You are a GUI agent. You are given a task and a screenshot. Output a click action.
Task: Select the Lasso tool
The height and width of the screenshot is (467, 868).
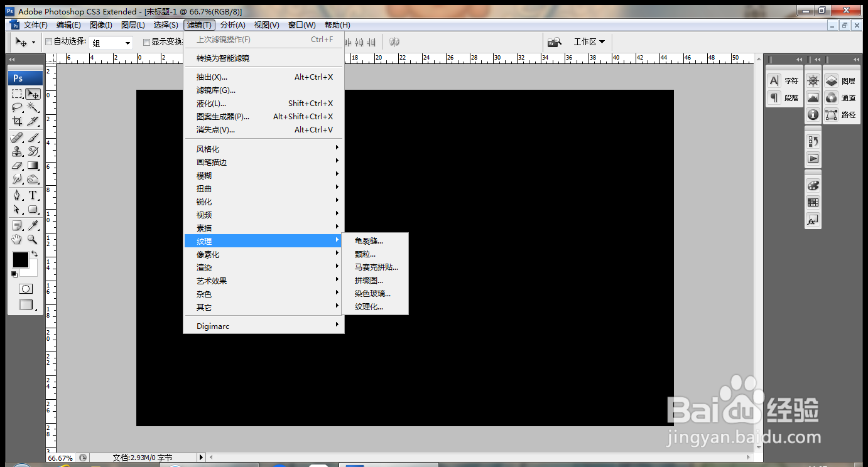(x=18, y=107)
